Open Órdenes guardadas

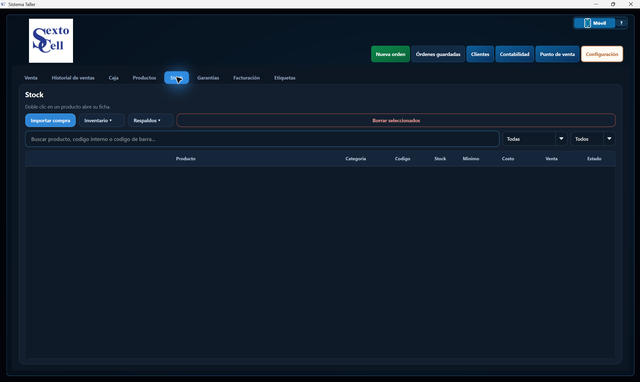click(438, 54)
